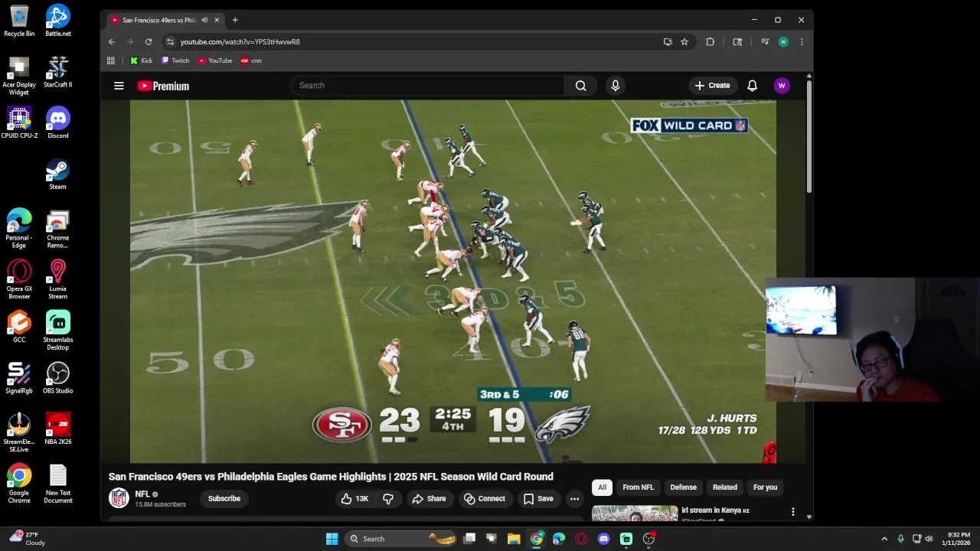Dislike the video with thumbs down
The image size is (980, 551).
(388, 498)
